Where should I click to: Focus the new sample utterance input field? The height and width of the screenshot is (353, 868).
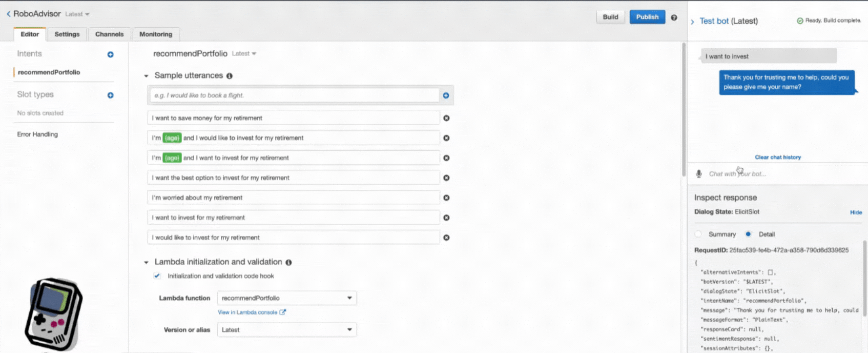tap(294, 95)
